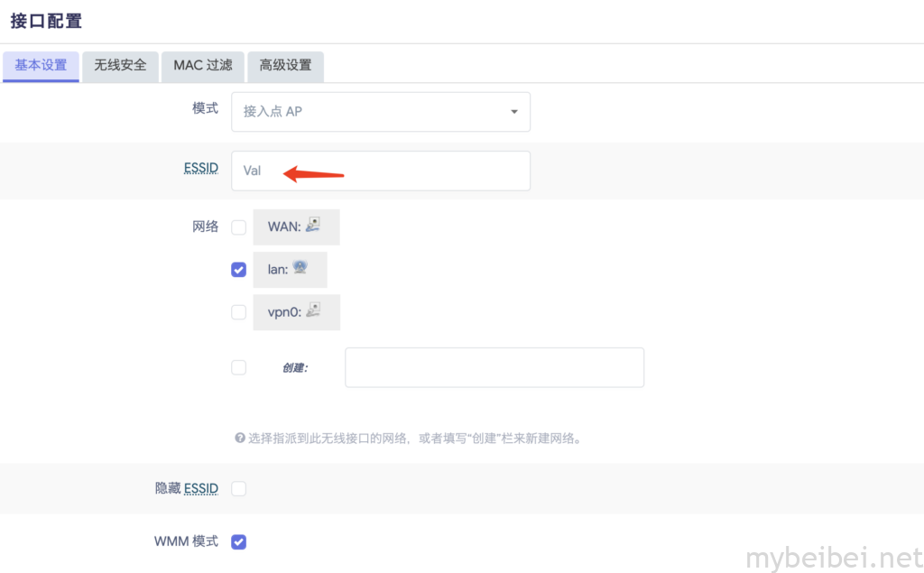Select the 高级设置 tab
924x573 pixels.
(x=285, y=65)
